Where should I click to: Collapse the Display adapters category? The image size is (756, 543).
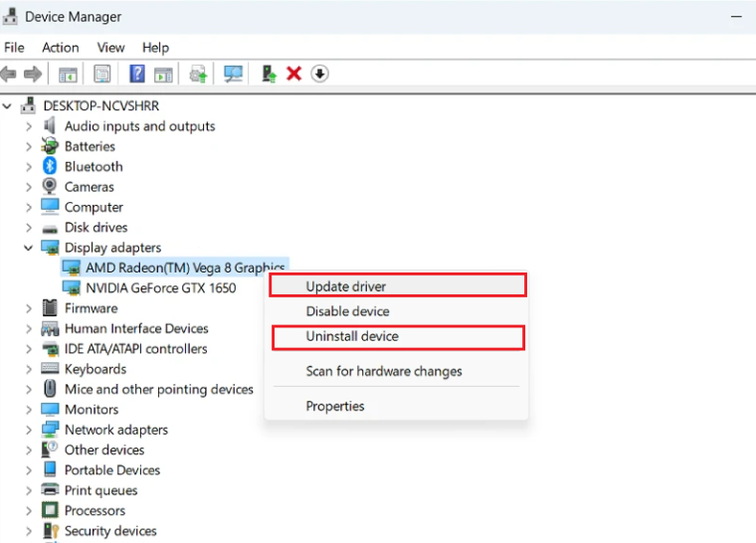pyautogui.click(x=28, y=248)
